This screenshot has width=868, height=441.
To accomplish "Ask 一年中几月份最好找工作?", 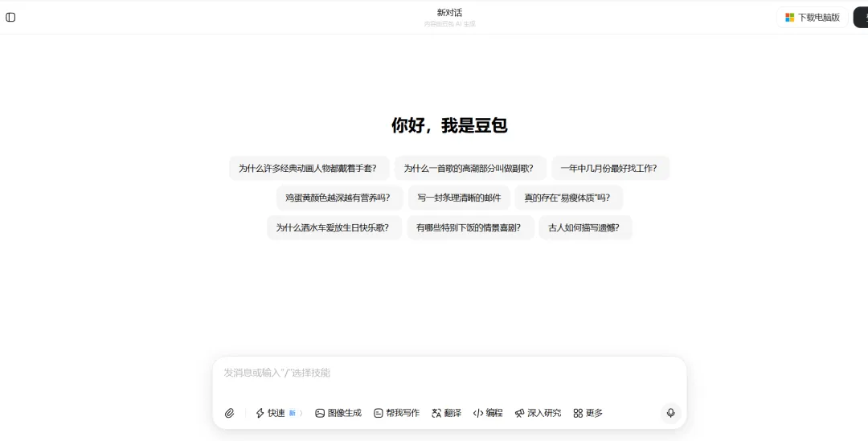I will pyautogui.click(x=611, y=168).
